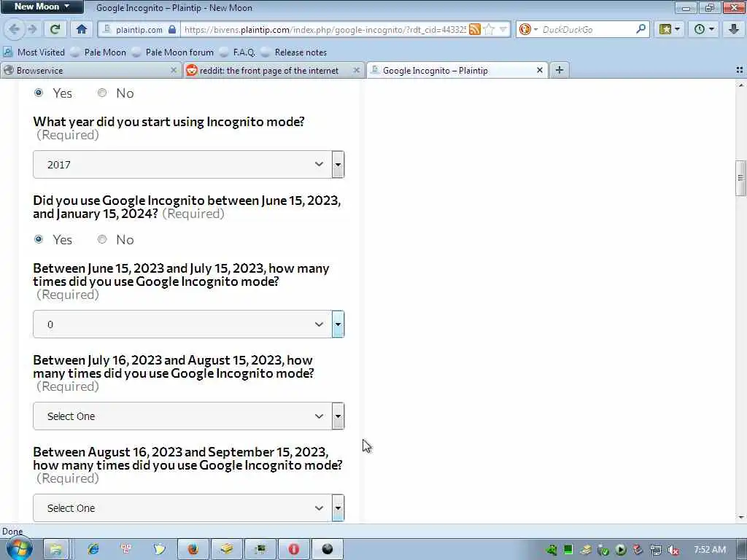The width and height of the screenshot is (747, 560).
Task: Click the browser Forward arrow button
Action: coord(32,29)
